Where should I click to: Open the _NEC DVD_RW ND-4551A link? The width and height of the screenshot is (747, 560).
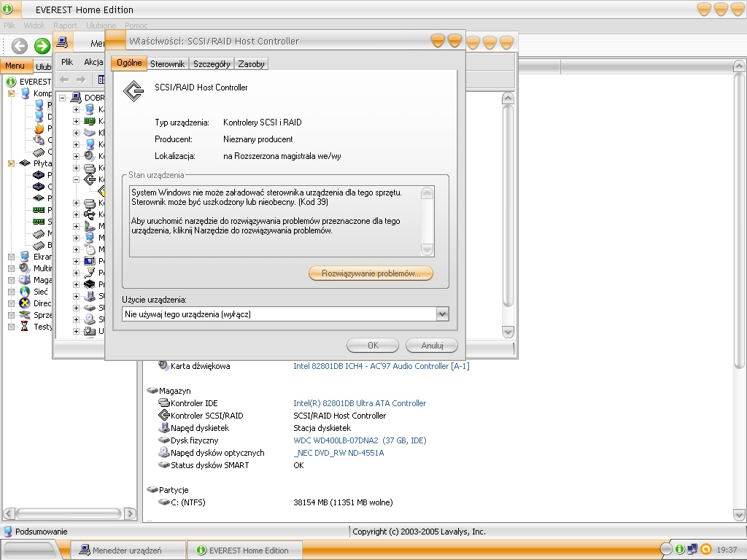[x=338, y=452]
